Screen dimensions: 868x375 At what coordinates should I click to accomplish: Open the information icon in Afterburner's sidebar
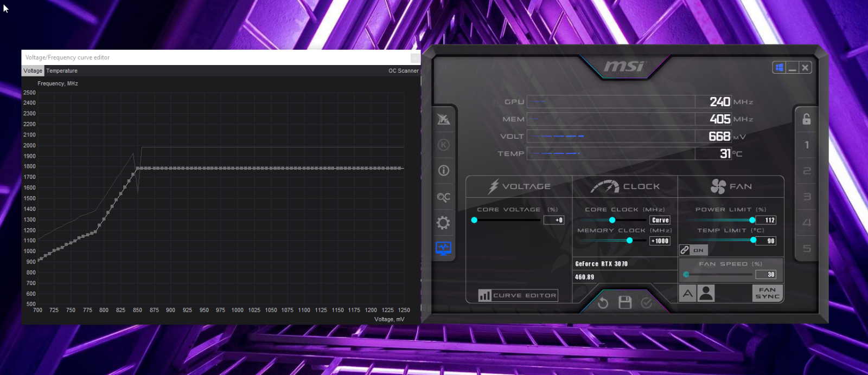pos(443,171)
